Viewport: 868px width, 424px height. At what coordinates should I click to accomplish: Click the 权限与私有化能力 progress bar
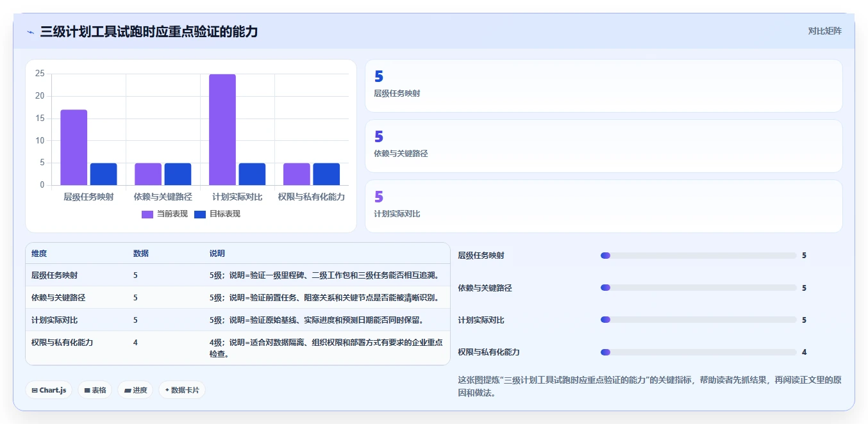click(x=698, y=352)
